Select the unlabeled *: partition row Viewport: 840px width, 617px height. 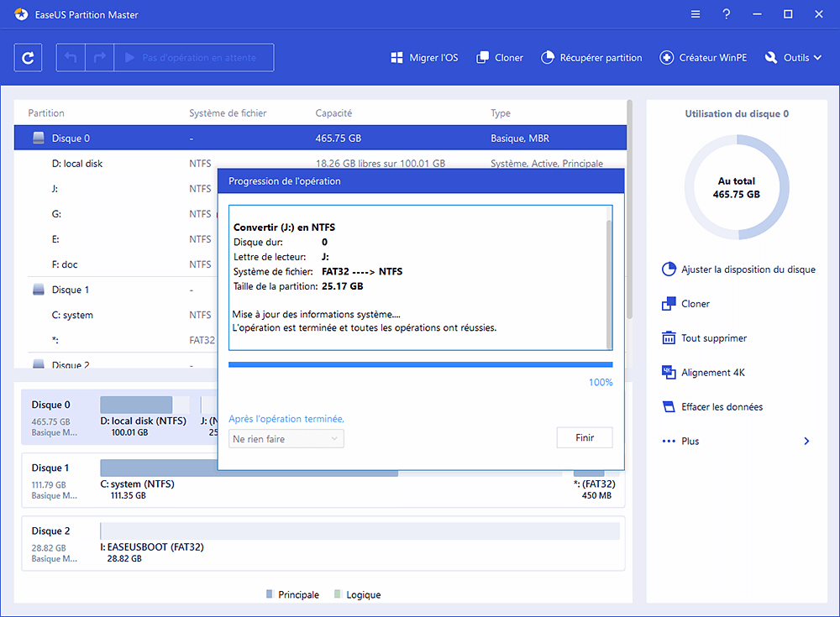point(116,340)
